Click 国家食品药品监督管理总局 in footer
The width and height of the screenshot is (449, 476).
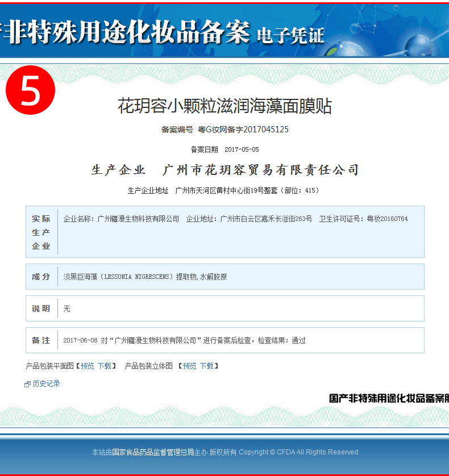point(153,452)
